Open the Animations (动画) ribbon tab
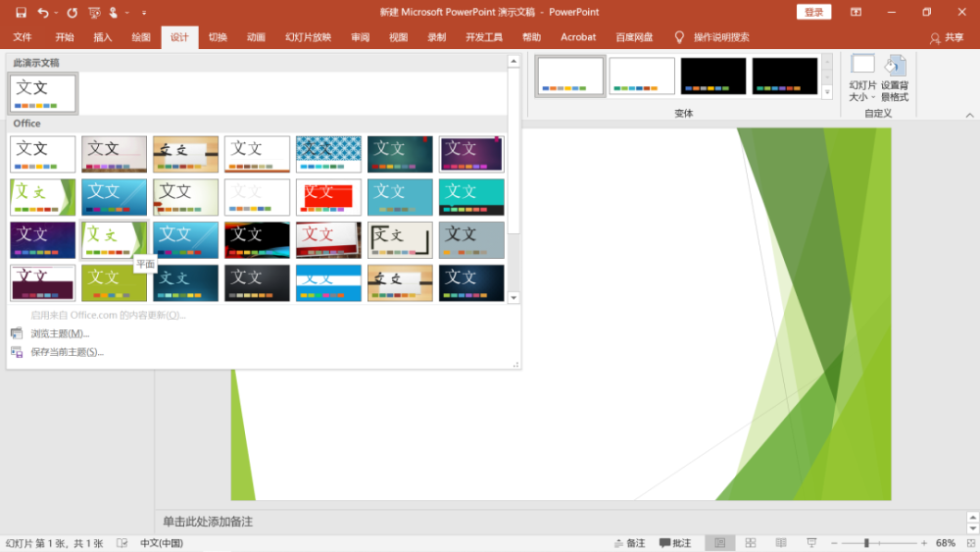Image resolution: width=980 pixels, height=552 pixels. (x=256, y=37)
